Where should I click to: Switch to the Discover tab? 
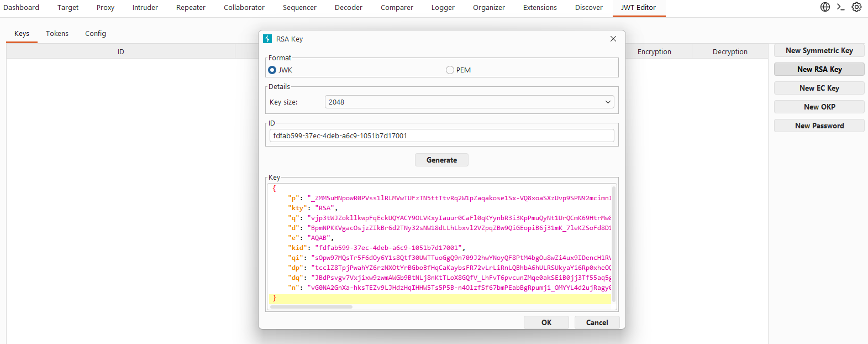tap(589, 8)
